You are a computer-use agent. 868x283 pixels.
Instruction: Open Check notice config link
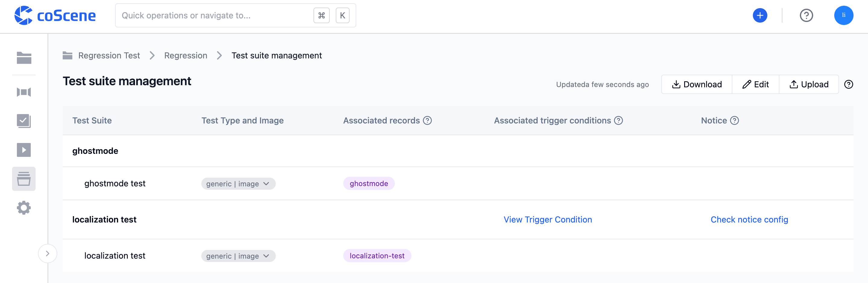749,220
